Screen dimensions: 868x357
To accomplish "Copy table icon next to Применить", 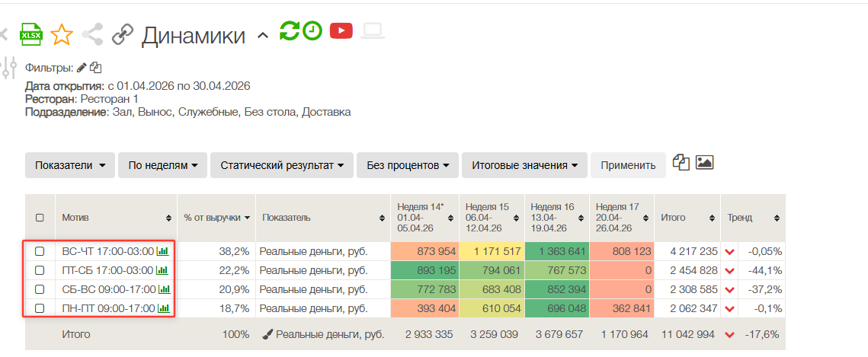I will tap(681, 162).
